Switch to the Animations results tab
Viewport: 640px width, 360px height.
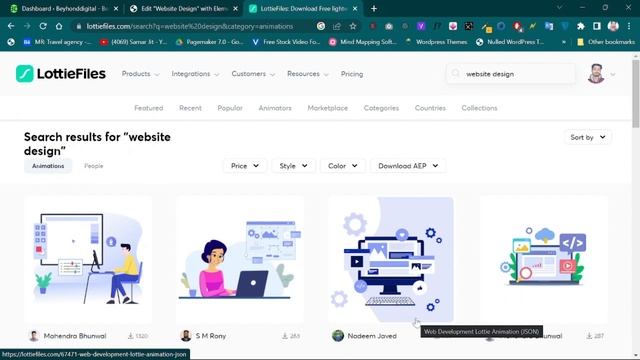(x=48, y=166)
